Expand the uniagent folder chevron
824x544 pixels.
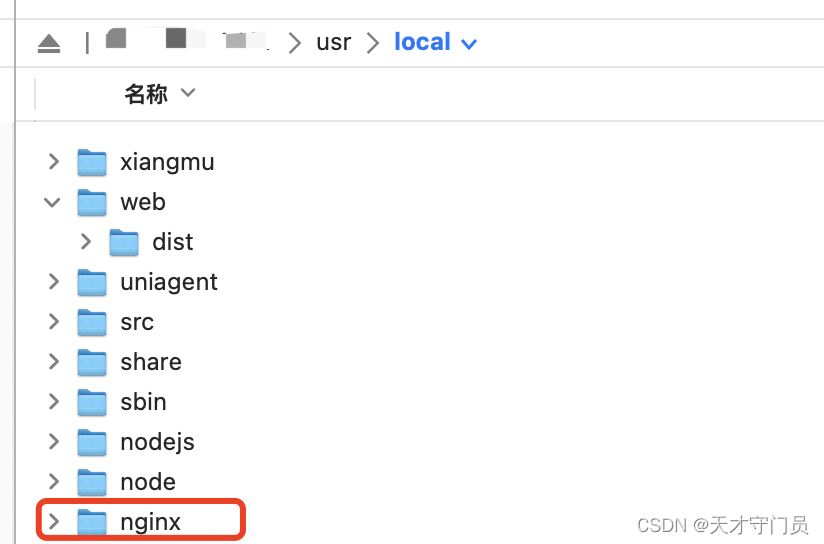pos(54,282)
